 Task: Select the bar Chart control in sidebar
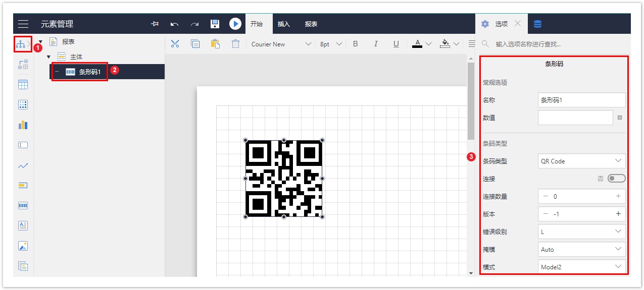tap(23, 125)
